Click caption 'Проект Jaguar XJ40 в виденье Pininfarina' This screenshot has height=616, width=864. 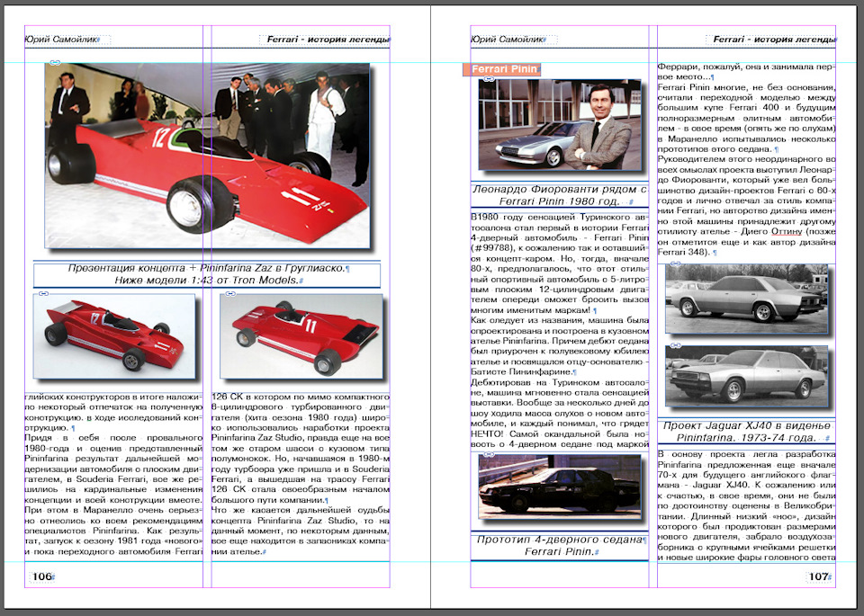pyautogui.click(x=747, y=432)
